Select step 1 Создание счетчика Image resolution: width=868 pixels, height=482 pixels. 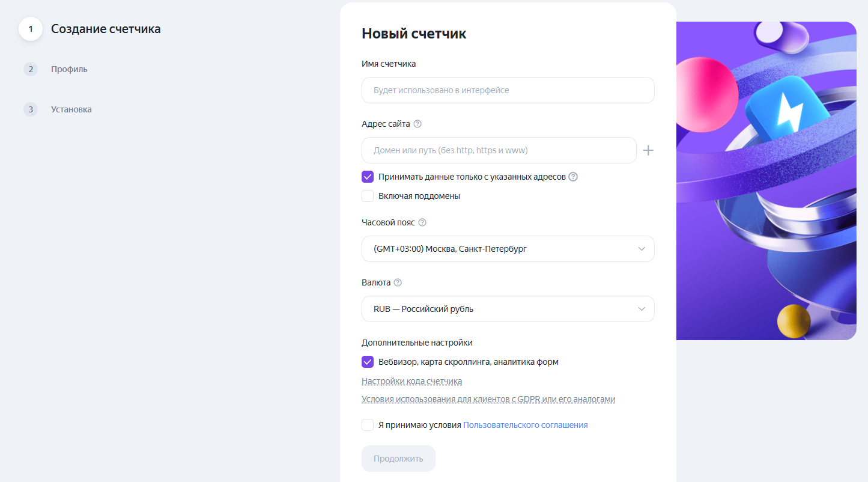coord(90,29)
